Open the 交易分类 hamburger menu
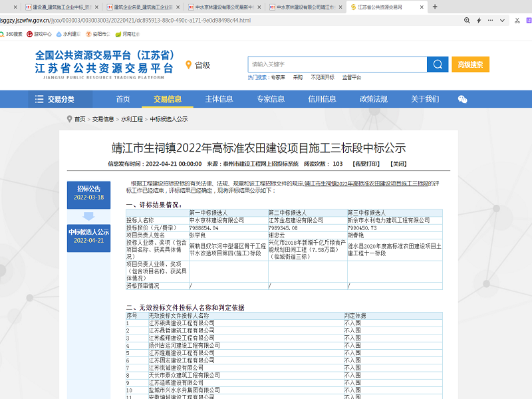This screenshot has height=399, width=532. (x=55, y=99)
